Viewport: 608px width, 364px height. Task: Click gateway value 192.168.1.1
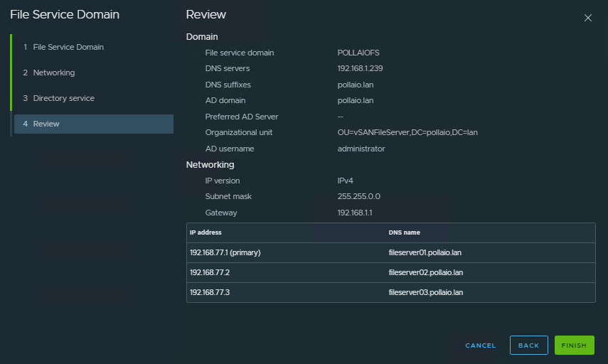(354, 213)
